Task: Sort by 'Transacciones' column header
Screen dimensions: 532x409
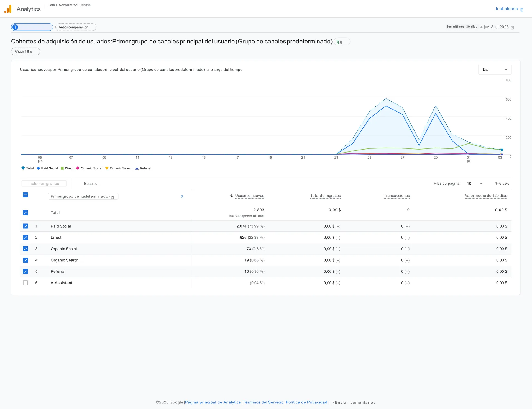Action: tap(397, 196)
